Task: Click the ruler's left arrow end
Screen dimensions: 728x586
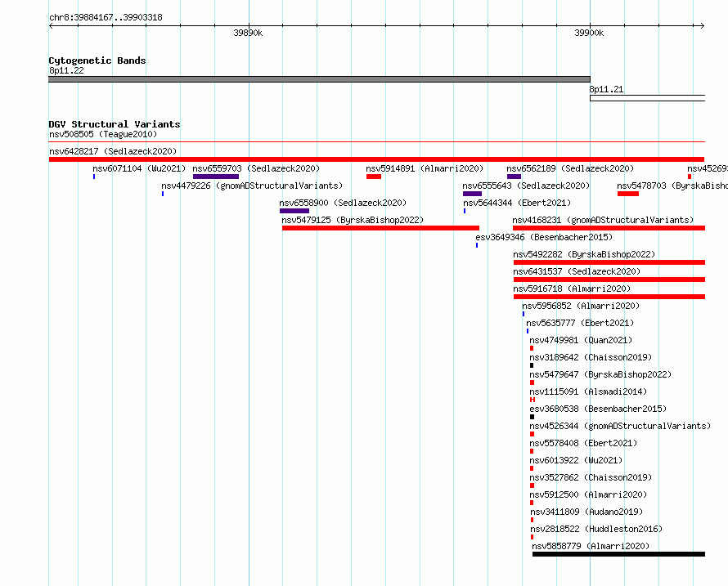Action: 51,25
